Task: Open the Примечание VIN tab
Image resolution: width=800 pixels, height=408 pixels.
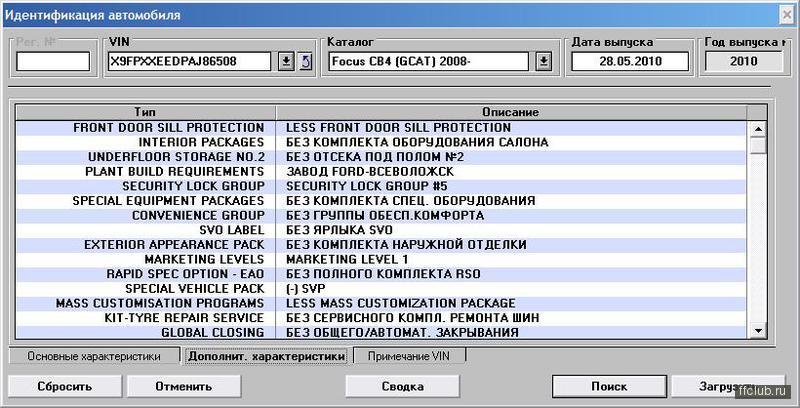Action: [x=409, y=356]
